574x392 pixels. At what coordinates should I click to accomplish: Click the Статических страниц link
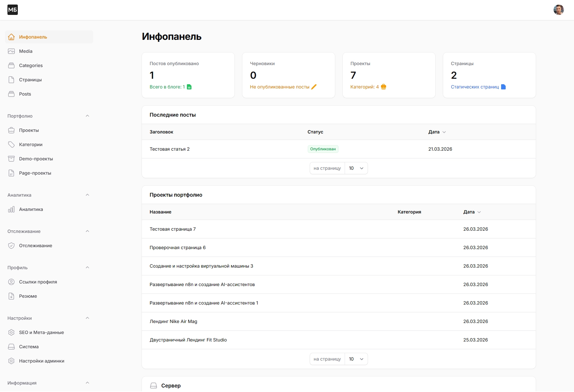[x=475, y=87]
